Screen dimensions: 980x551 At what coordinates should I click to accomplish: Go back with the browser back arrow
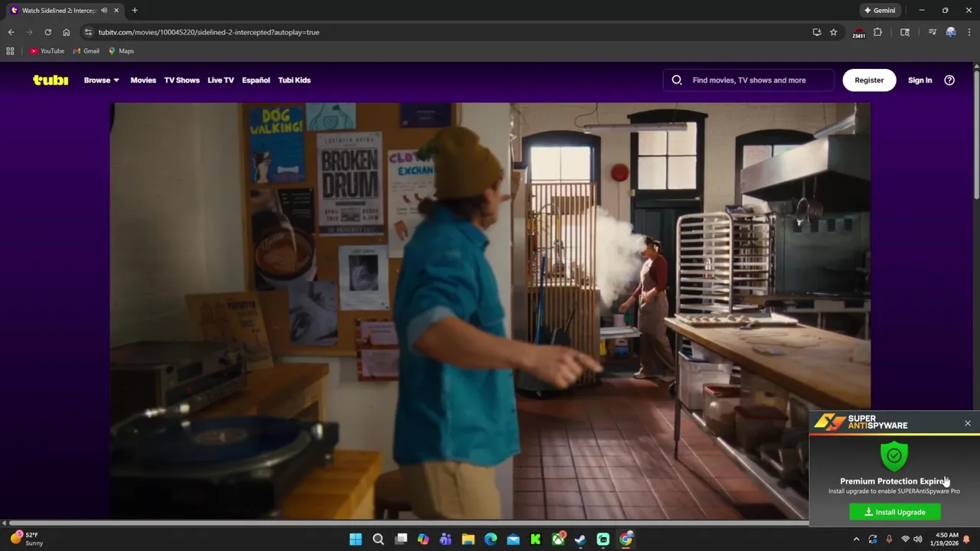click(11, 32)
